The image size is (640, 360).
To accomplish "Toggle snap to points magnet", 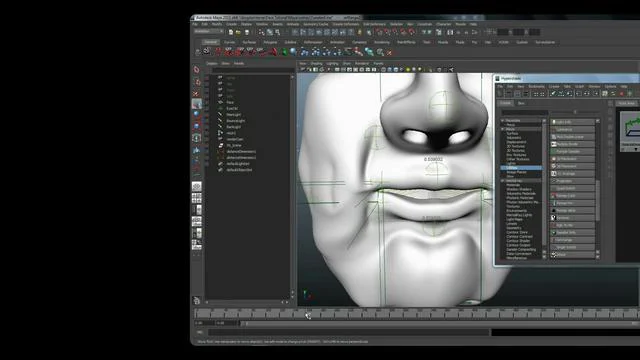I will (x=395, y=32).
